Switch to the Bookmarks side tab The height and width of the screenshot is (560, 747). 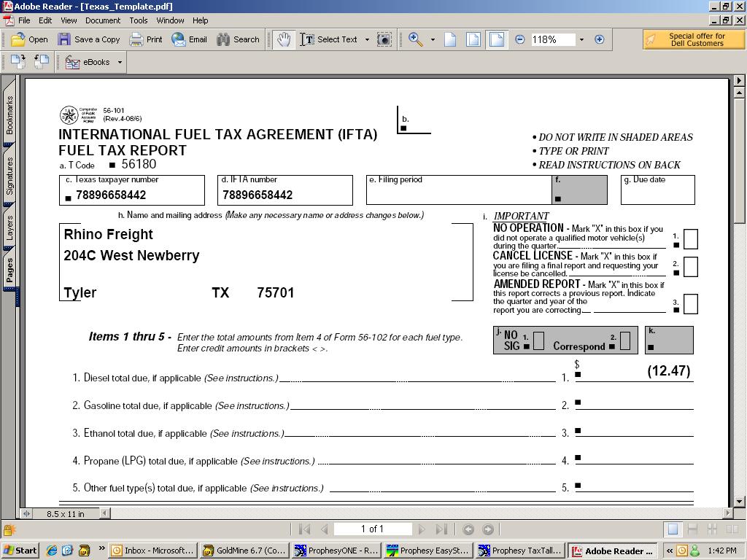point(9,114)
